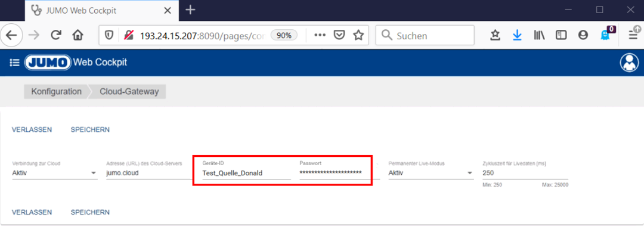The image size is (644, 226).
Task: Toggle the sidebar view icon
Action: pyautogui.click(x=561, y=35)
